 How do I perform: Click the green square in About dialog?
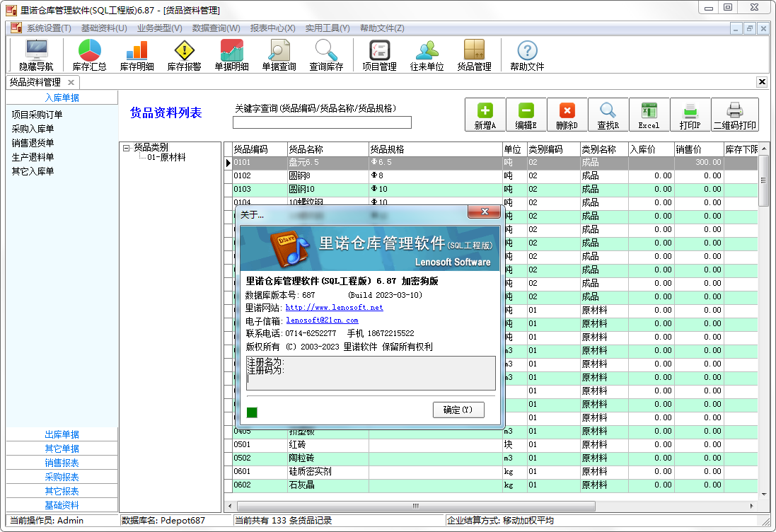click(x=252, y=412)
